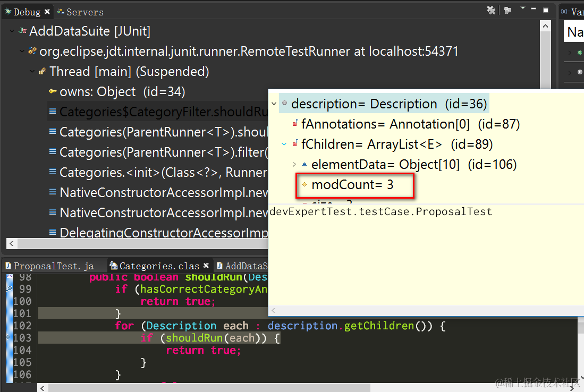Click line number 101 in the gutter
This screenshot has height=392, width=584.
point(22,313)
